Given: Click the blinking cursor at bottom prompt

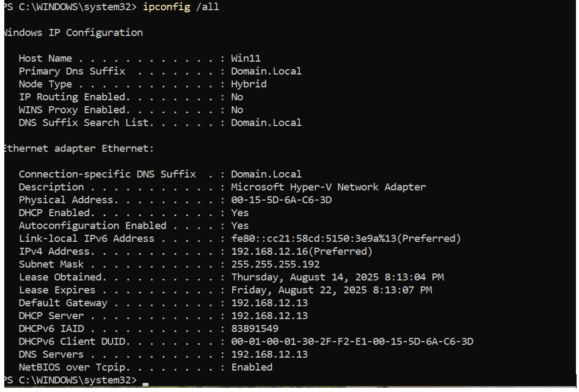Looking at the screenshot, I should [145, 382].
